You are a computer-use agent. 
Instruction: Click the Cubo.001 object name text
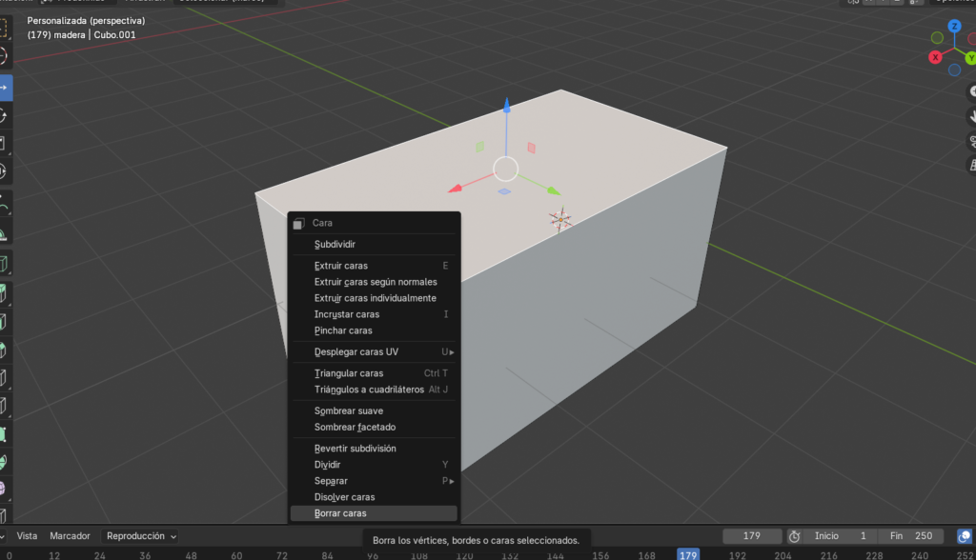pos(114,35)
